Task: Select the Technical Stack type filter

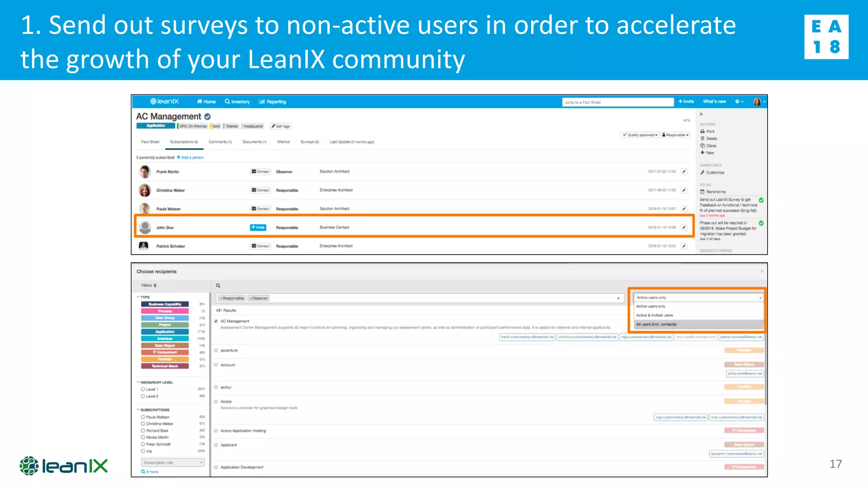Action: coord(165,366)
